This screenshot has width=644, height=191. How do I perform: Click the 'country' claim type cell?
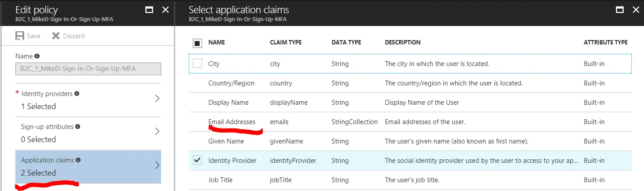(280, 83)
